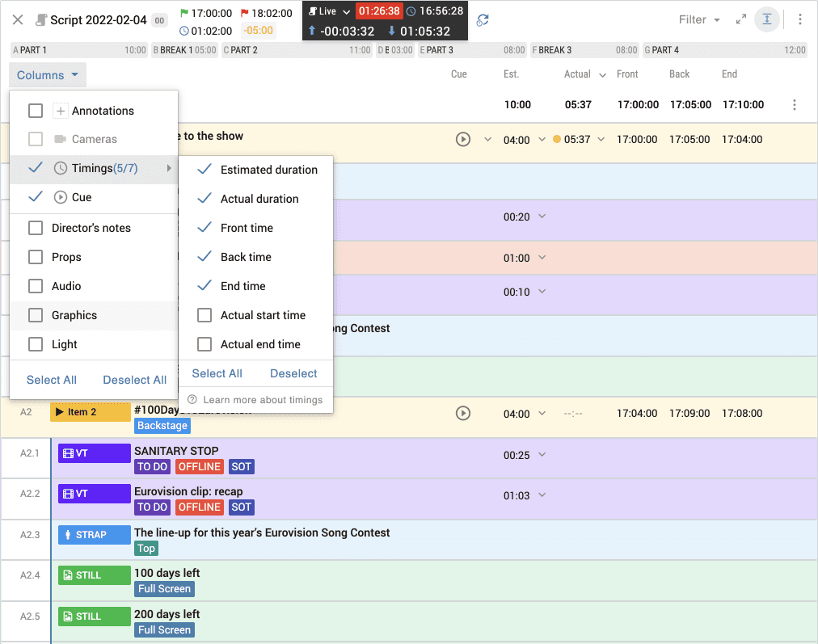Click the orange status dot beside 05:37
The width and height of the screenshot is (818, 644).
(x=557, y=139)
